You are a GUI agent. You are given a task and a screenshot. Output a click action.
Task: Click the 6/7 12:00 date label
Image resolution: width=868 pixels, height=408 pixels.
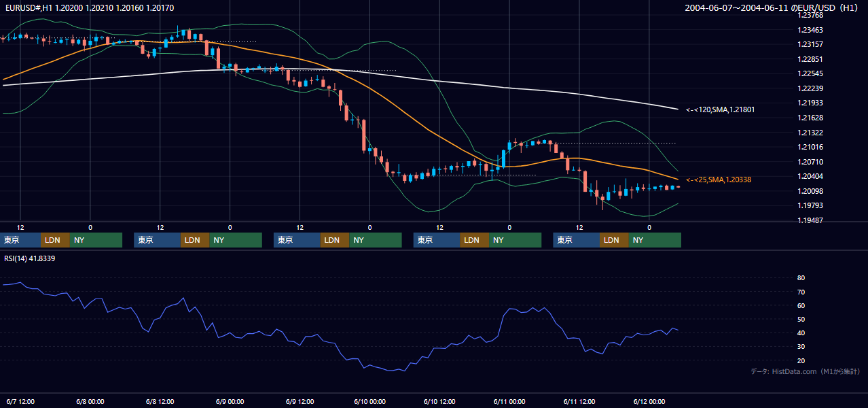pos(20,401)
